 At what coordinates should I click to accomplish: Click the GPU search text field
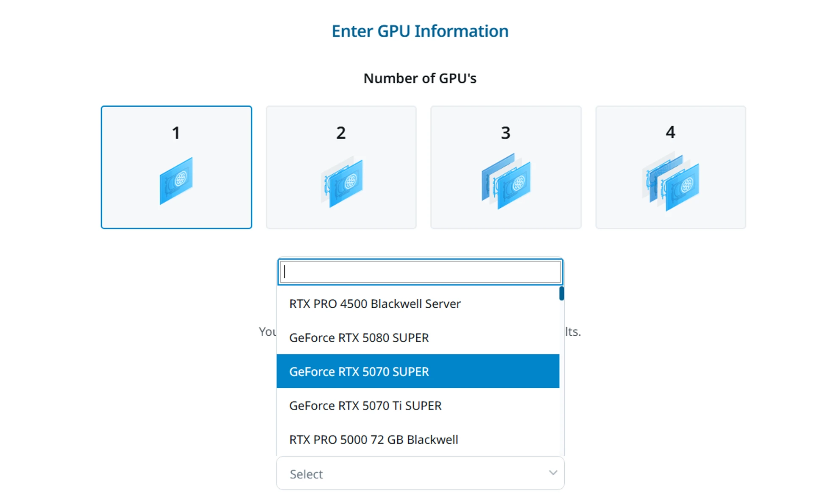tap(420, 272)
